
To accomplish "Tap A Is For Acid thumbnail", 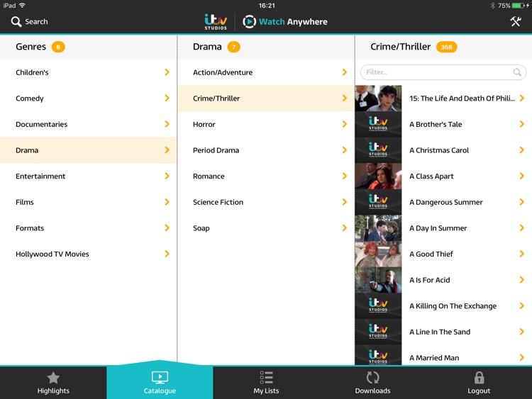I will tap(378, 280).
